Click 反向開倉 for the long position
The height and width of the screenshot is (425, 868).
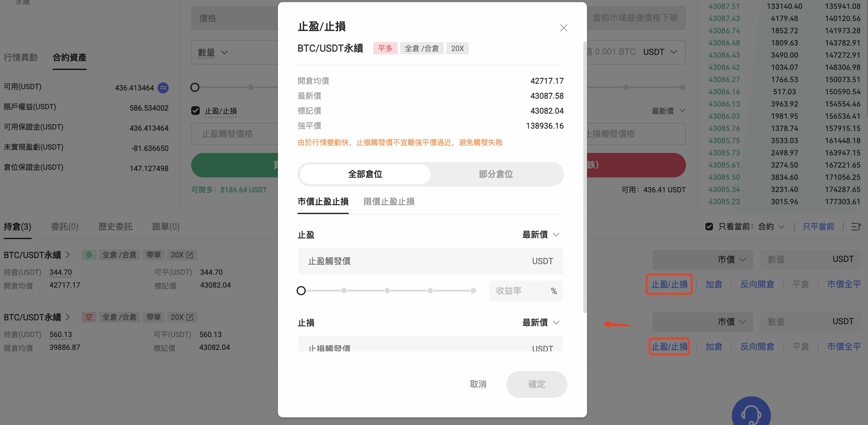pos(757,285)
